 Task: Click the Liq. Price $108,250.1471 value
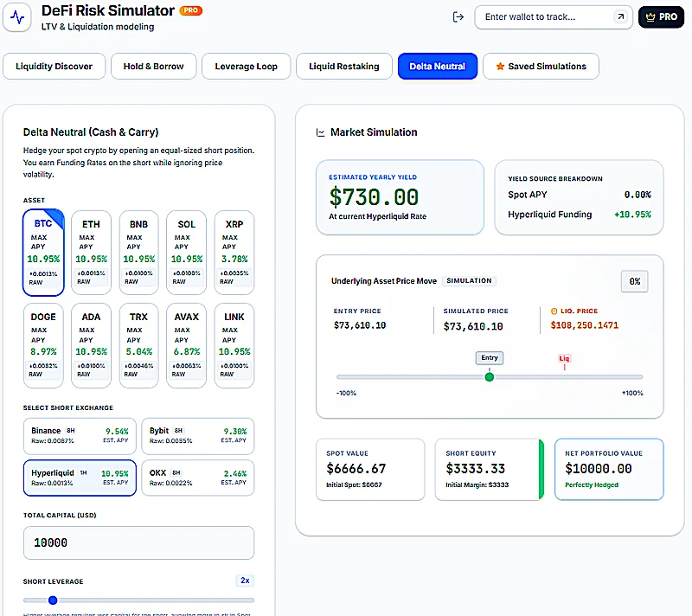(x=585, y=325)
